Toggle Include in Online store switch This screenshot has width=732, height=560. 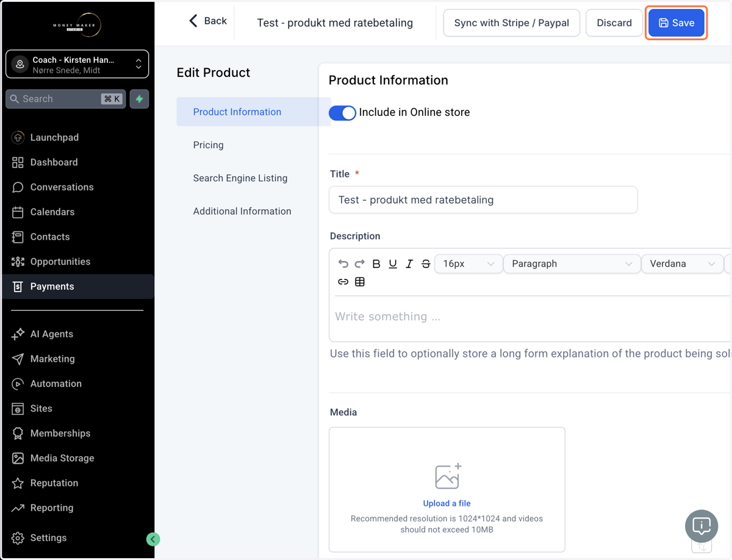pyautogui.click(x=342, y=113)
